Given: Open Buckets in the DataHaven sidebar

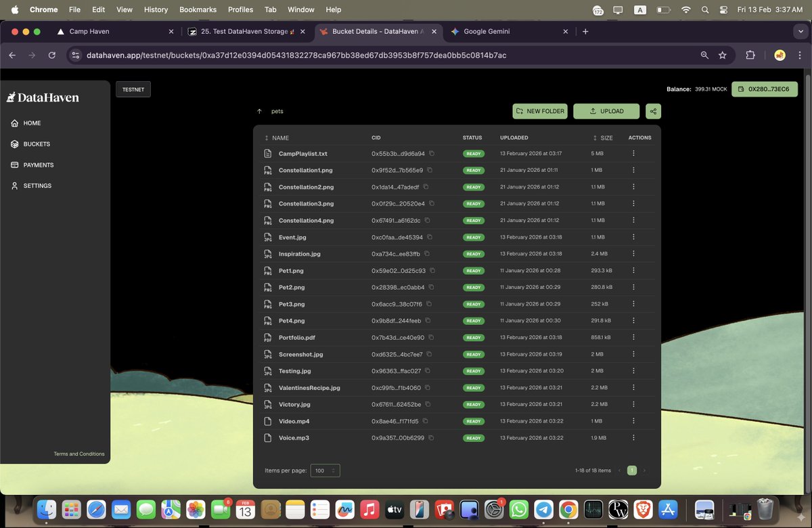Looking at the screenshot, I should click(x=30, y=144).
